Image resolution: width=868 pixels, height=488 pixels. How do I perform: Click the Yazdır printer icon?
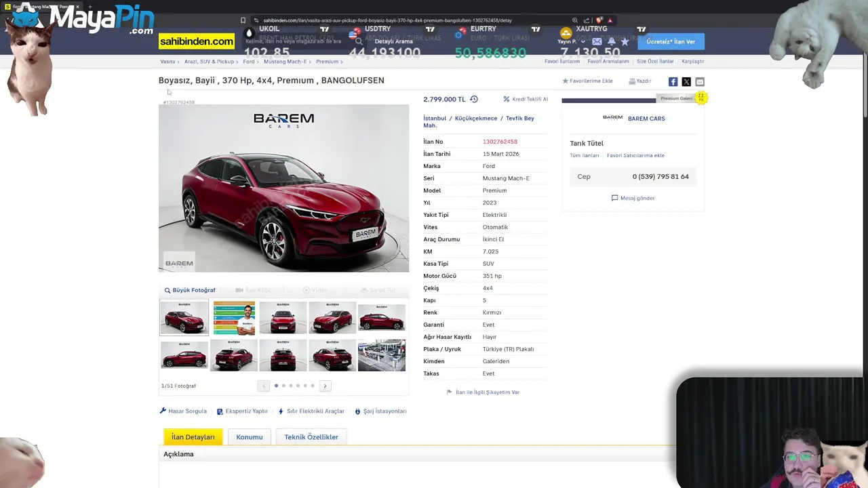(632, 81)
